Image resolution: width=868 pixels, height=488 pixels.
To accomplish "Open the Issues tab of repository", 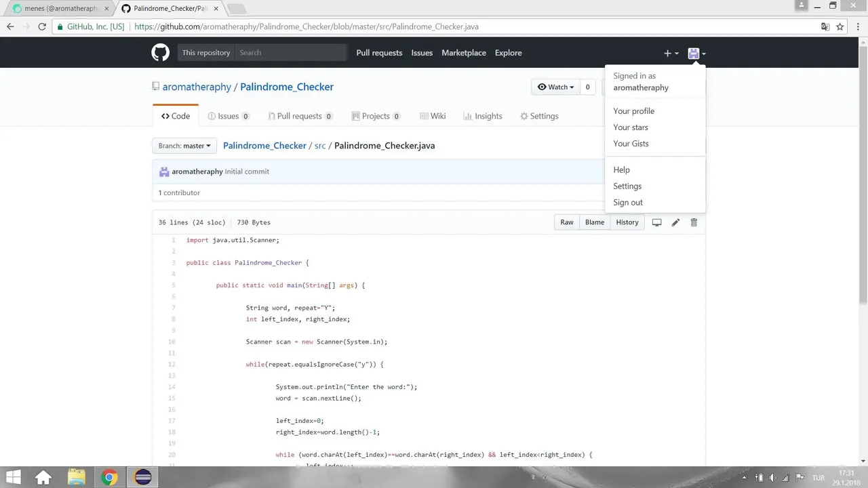I will pos(229,116).
